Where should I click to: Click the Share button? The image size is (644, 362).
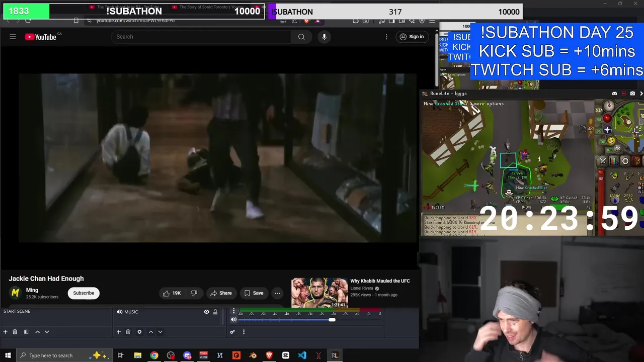pyautogui.click(x=221, y=293)
